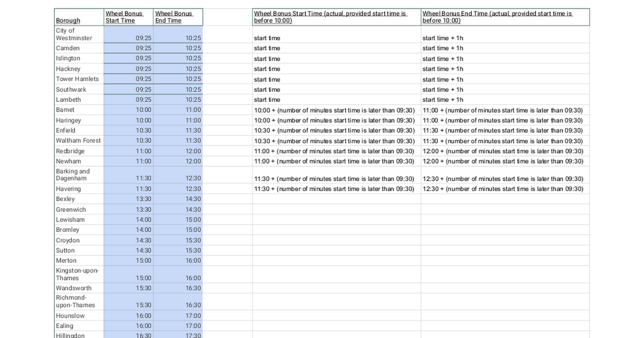Click the Southwark borough cell
This screenshot has width=644, height=338.
78,90
